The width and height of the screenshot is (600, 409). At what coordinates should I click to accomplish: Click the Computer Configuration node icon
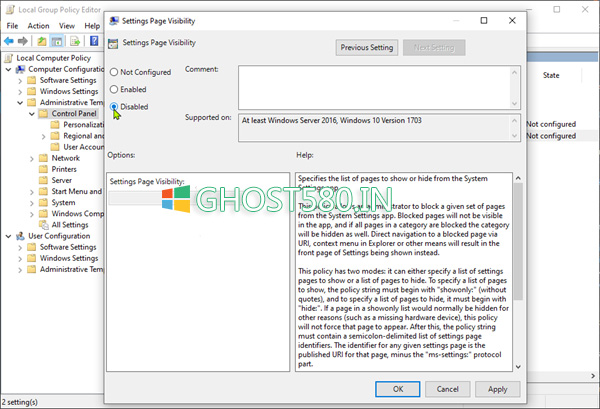(21, 69)
